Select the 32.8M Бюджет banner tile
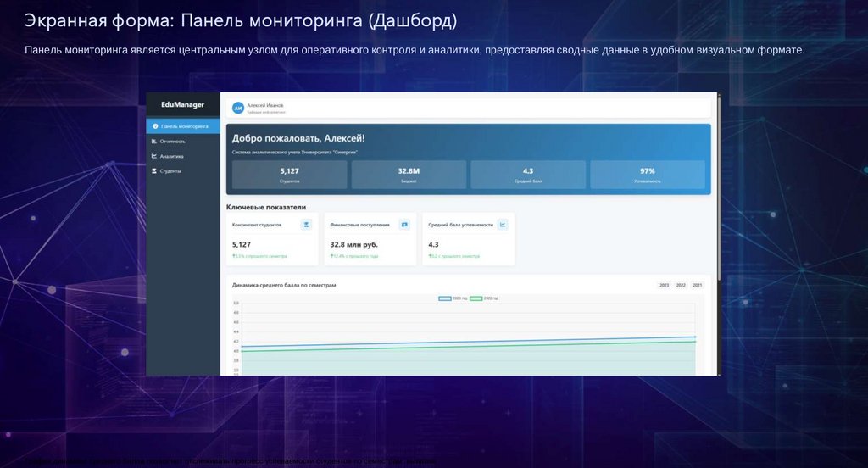This screenshot has width=868, height=468. point(409,175)
